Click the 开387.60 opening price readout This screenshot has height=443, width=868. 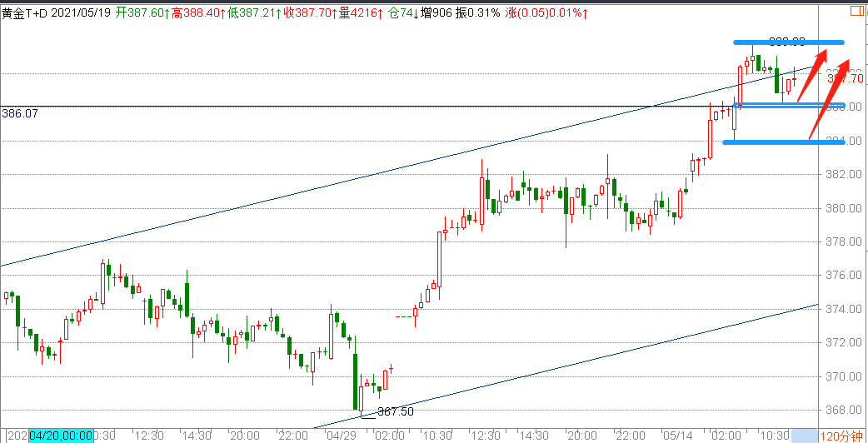(x=142, y=14)
